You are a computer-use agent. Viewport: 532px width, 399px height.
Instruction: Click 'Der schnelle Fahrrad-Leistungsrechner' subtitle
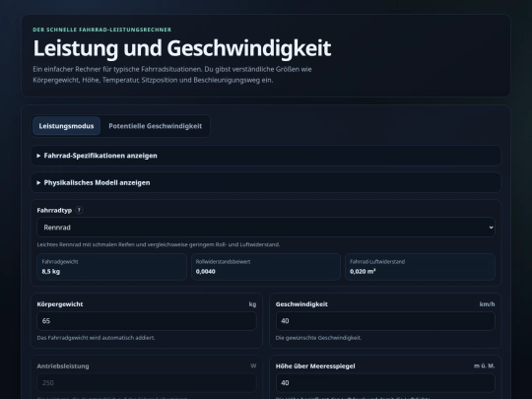pyautogui.click(x=102, y=30)
